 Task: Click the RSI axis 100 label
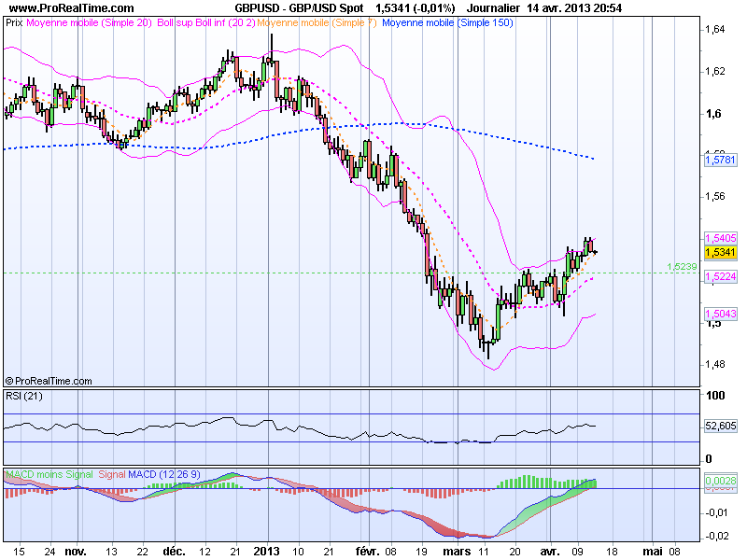tap(715, 395)
